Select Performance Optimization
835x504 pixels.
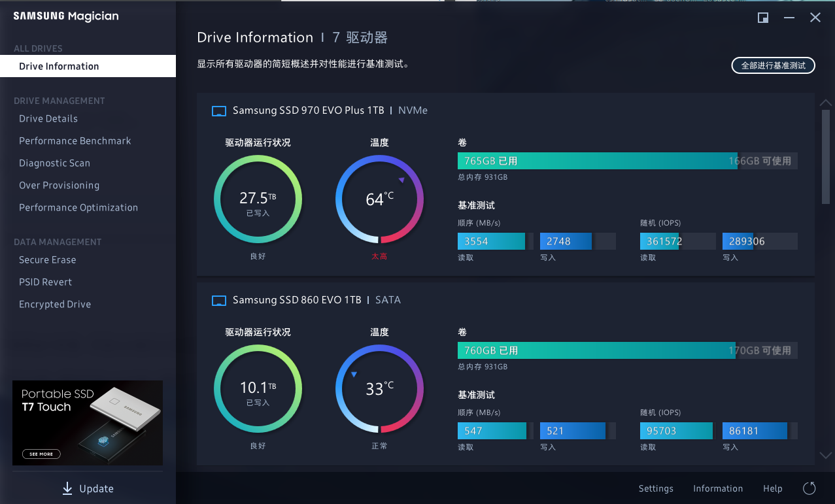[78, 207]
